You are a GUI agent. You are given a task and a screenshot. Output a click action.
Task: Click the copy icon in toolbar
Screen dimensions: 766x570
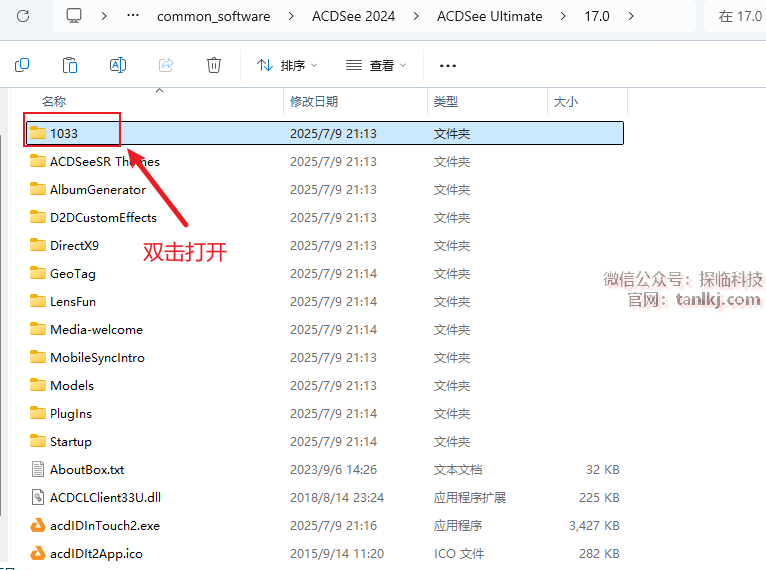22,65
